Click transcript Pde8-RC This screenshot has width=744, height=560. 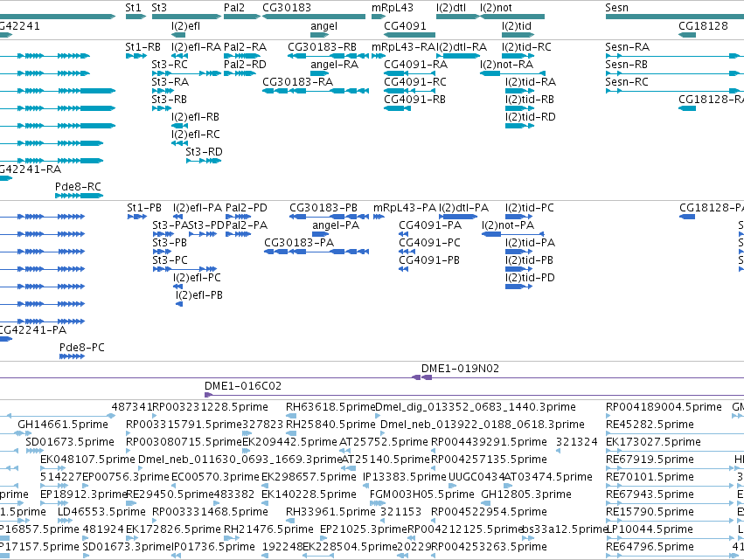79,196
